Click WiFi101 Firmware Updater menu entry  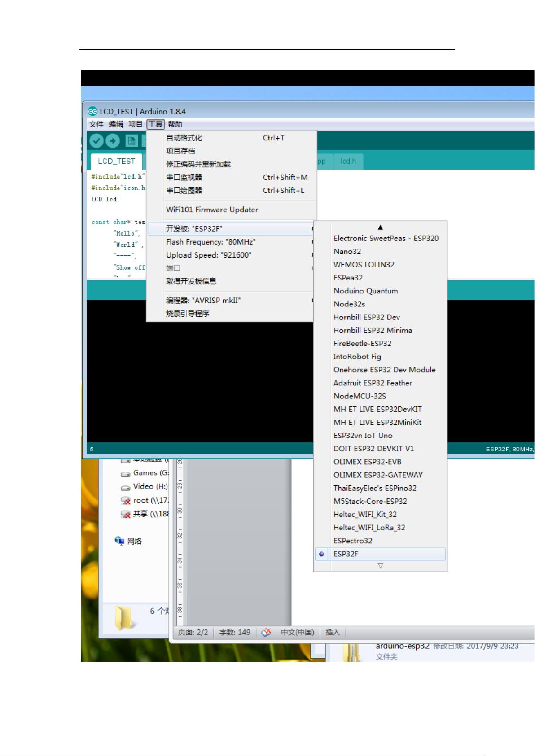pos(212,210)
